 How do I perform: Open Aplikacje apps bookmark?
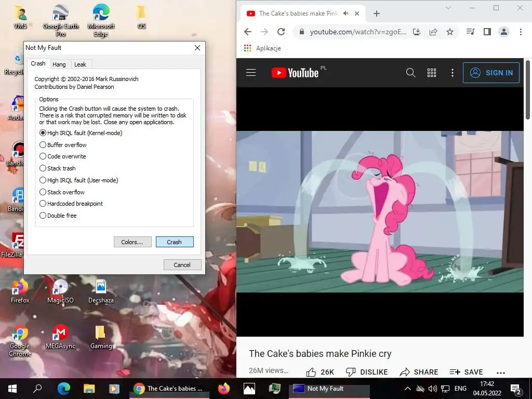(x=262, y=48)
